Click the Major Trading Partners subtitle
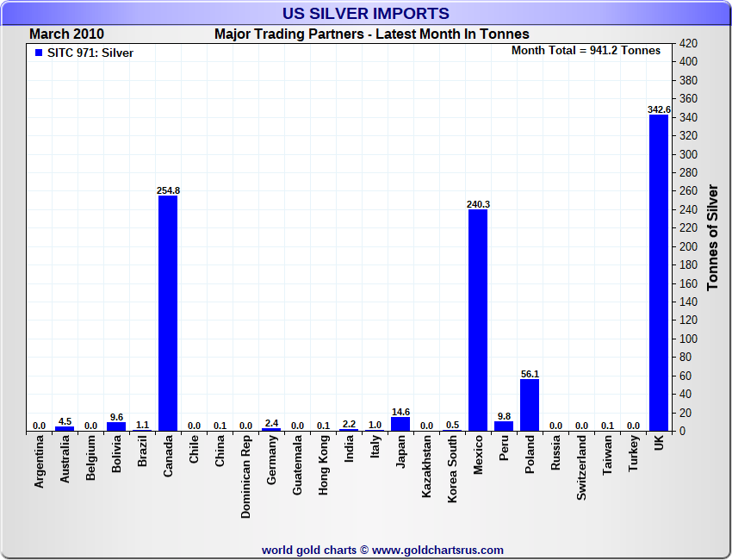This screenshot has height=560, width=732. coord(371,34)
